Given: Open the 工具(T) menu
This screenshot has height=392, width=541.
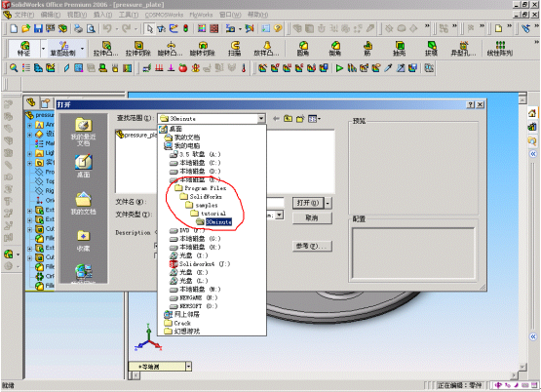Looking at the screenshot, I should (129, 15).
